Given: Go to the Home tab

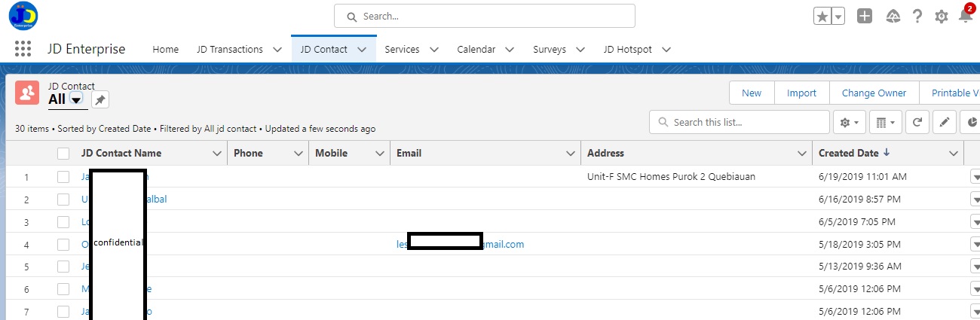Looking at the screenshot, I should click(x=165, y=50).
